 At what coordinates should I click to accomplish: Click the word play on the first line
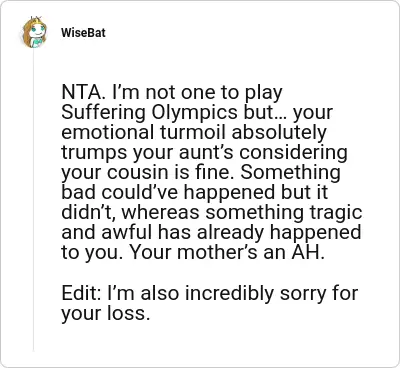click(x=263, y=93)
